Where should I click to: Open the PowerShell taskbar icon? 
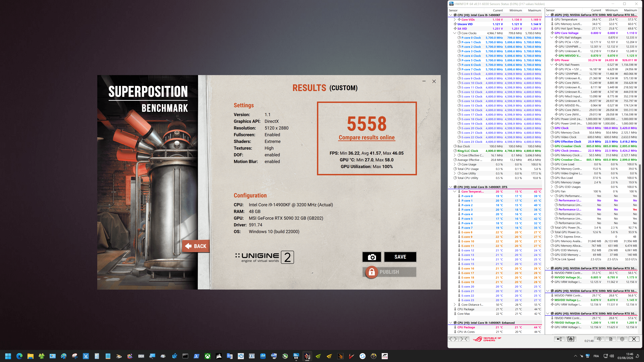[197, 356]
